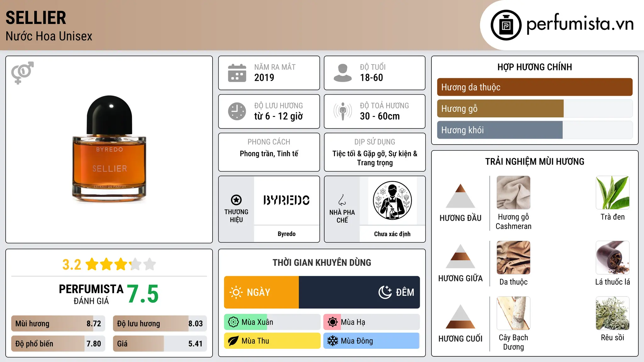The height and width of the screenshot is (362, 644).
Task: Click the star badge brand icon
Action: tap(236, 200)
